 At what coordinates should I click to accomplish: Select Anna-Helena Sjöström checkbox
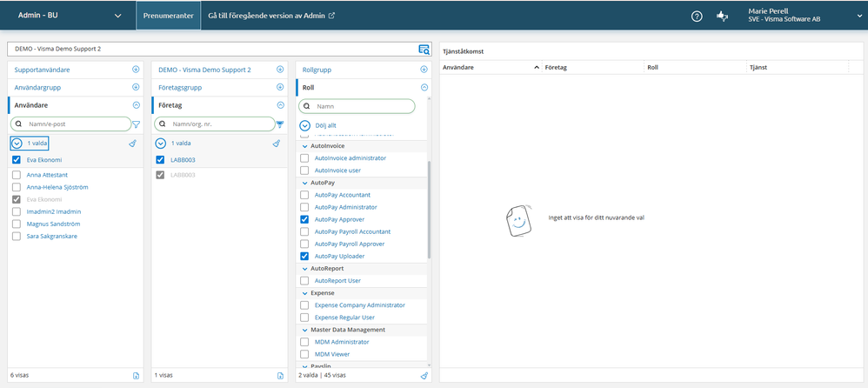coord(16,187)
